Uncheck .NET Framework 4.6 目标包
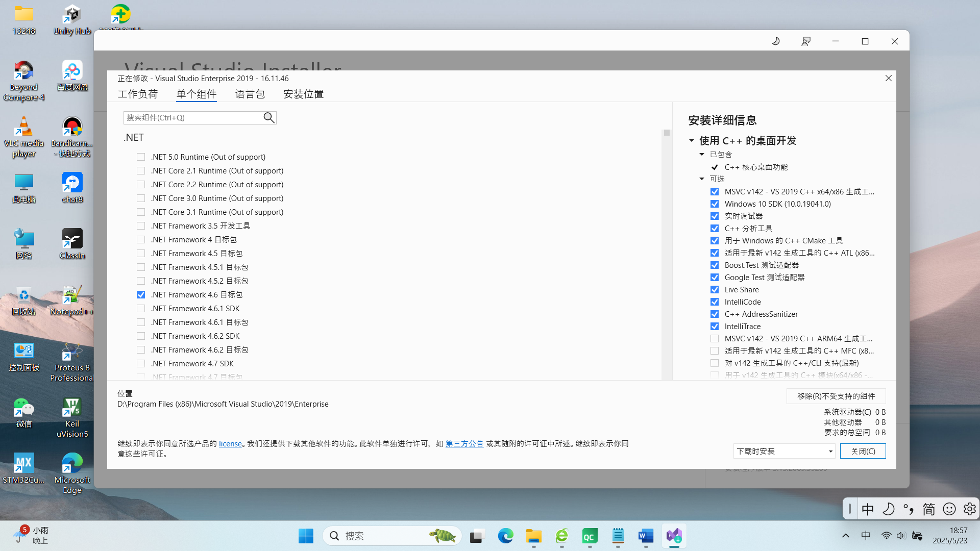This screenshot has height=551, width=980. tap(141, 294)
